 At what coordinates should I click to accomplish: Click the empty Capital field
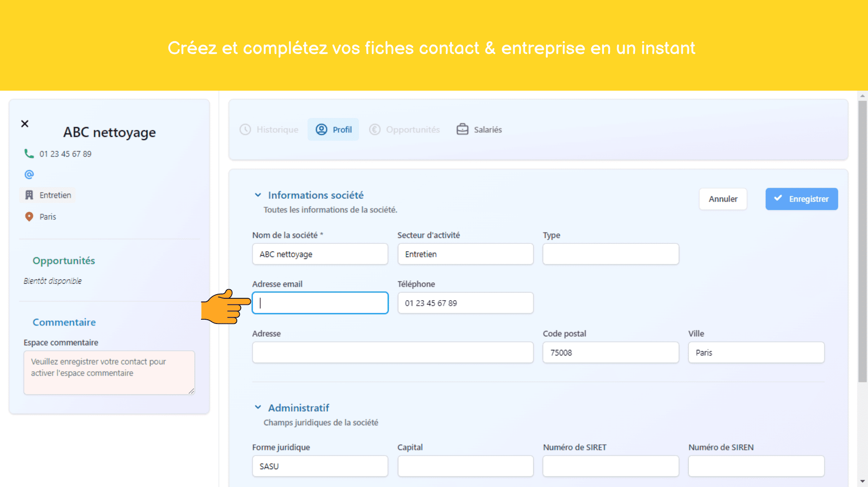coord(465,466)
